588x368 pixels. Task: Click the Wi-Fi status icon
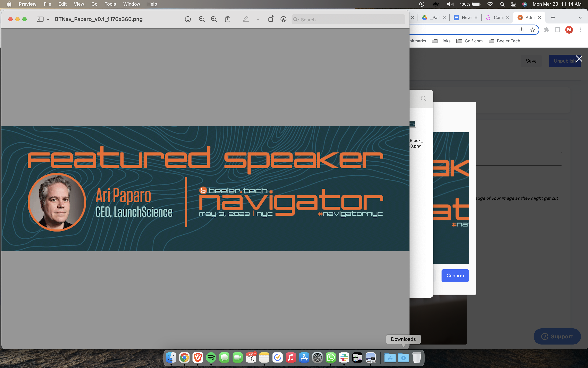pos(490,4)
